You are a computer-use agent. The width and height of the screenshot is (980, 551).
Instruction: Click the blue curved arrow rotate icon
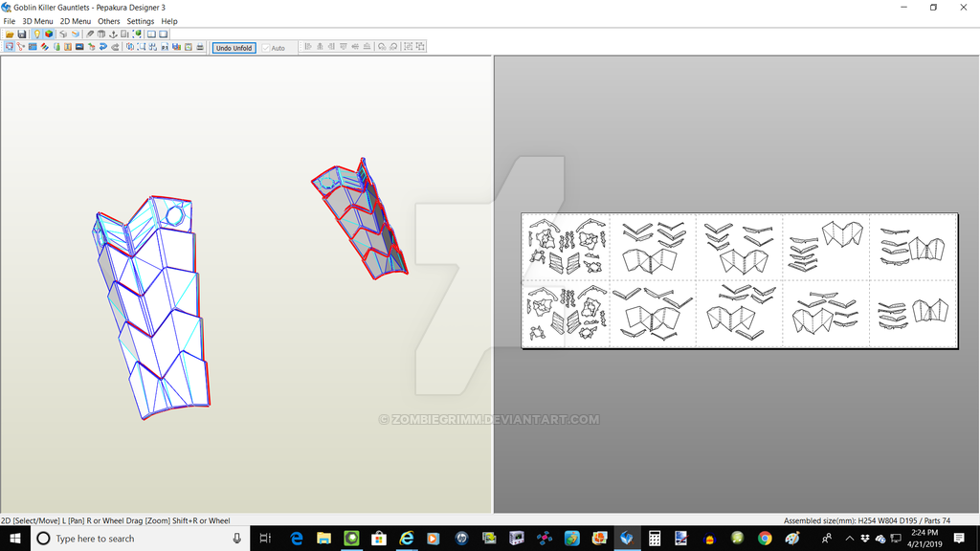[x=103, y=47]
